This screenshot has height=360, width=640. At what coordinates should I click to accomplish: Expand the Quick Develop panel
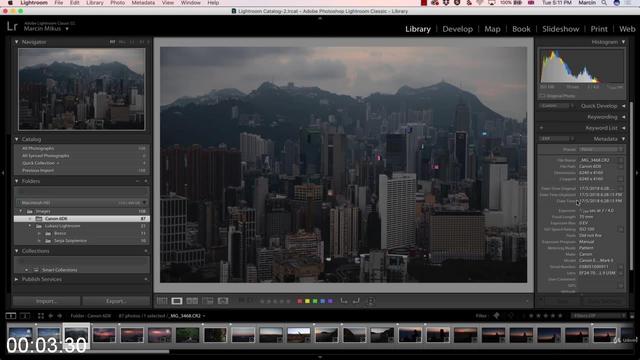(x=623, y=106)
